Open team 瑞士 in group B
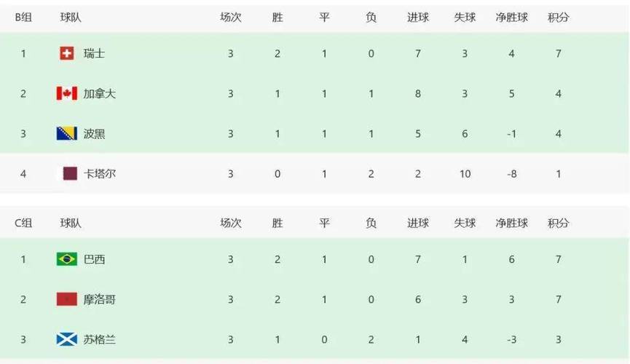The height and width of the screenshot is (364, 630). [94, 53]
